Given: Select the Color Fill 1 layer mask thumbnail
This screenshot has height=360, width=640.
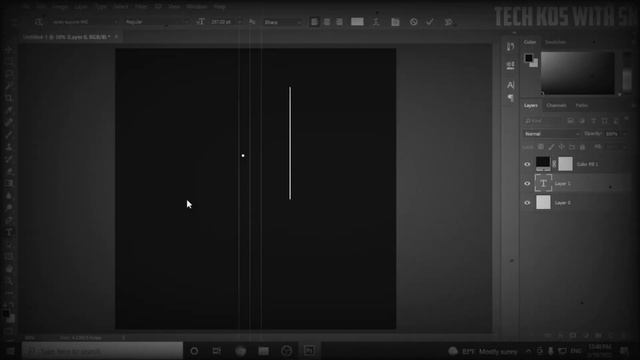Looking at the screenshot, I should 565,164.
